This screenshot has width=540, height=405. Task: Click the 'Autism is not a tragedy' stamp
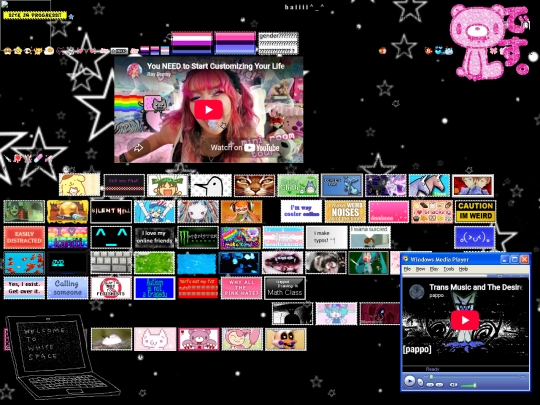(154, 288)
